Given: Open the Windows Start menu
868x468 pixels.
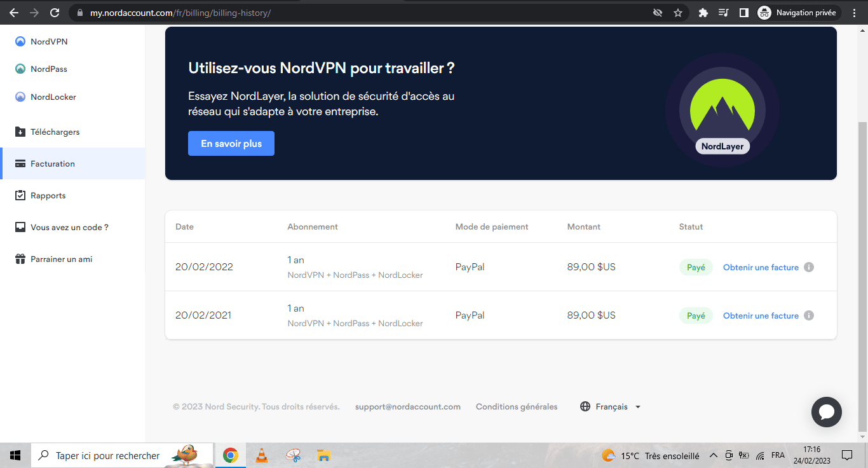Looking at the screenshot, I should tap(15, 455).
